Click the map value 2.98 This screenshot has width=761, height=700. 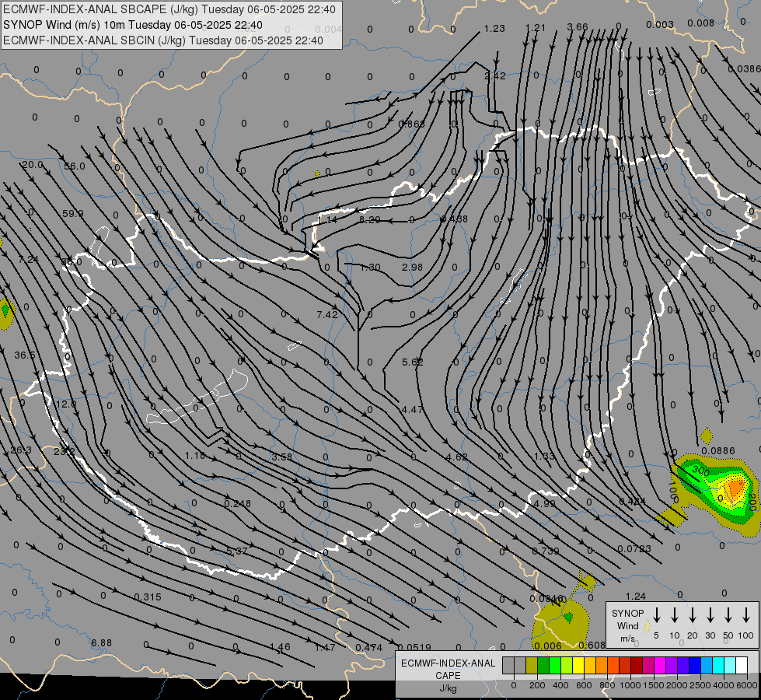click(413, 268)
